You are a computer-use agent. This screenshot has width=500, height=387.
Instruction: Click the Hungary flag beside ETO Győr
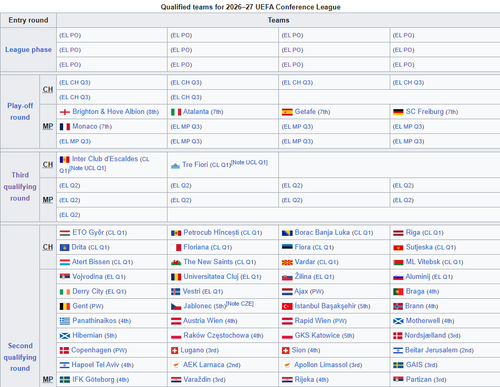(x=65, y=233)
